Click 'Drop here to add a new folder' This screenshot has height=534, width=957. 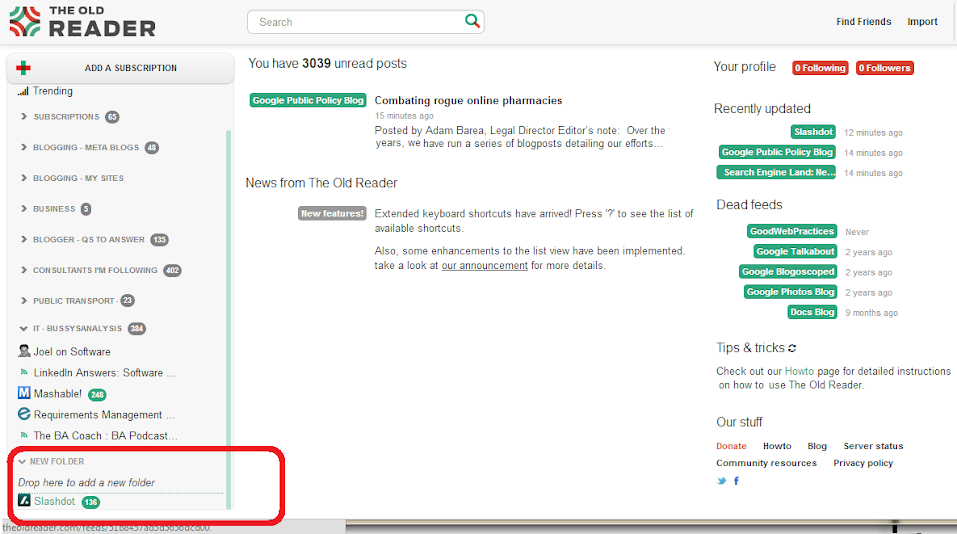86,482
